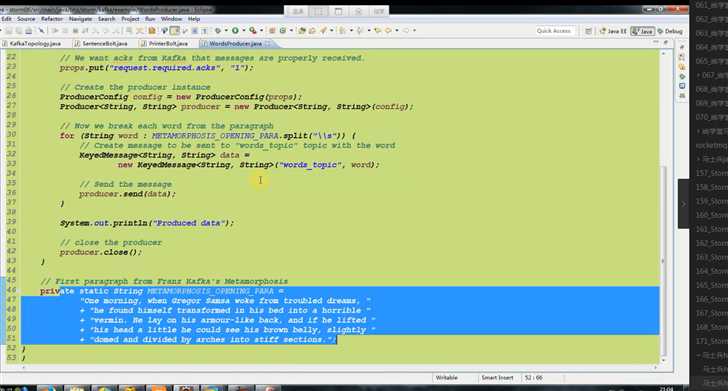Viewport: 728px width, 391px height.
Task: Click the producer.send(data); code line
Action: [x=127, y=194]
